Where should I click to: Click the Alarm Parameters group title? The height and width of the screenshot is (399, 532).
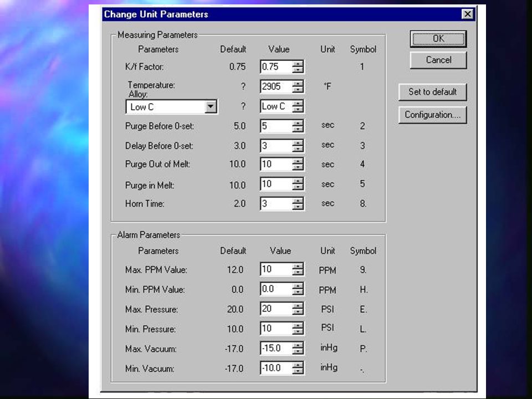pos(149,235)
